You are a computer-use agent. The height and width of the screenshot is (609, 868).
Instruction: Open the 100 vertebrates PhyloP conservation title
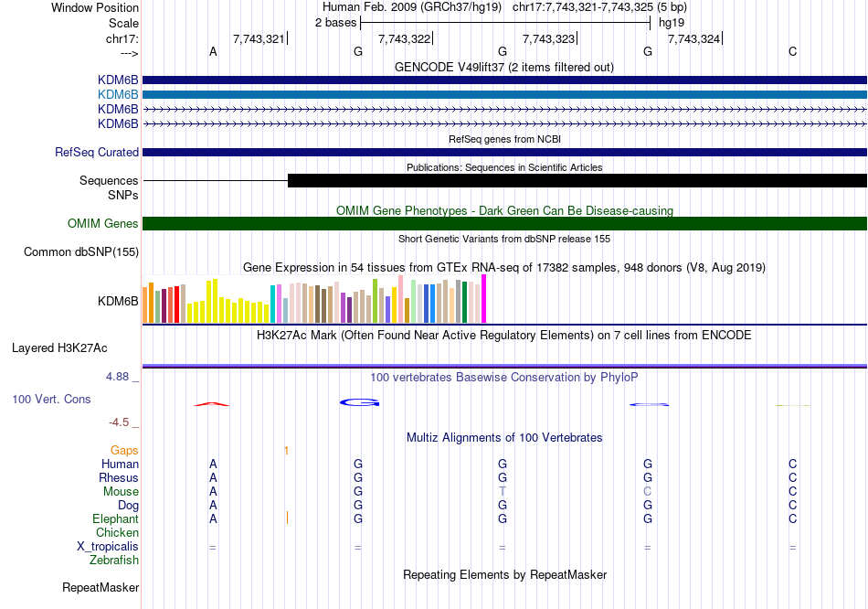pos(504,378)
